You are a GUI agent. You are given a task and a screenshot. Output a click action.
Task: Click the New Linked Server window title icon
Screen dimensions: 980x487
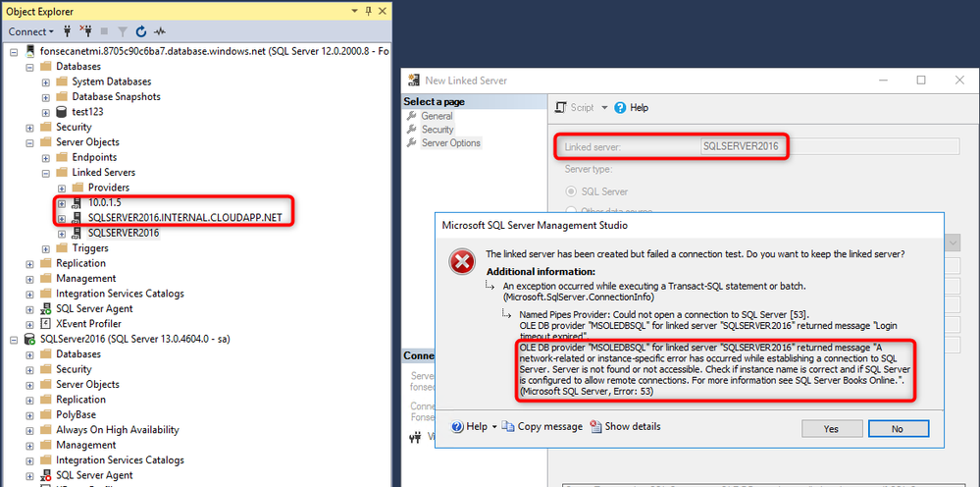pos(414,80)
